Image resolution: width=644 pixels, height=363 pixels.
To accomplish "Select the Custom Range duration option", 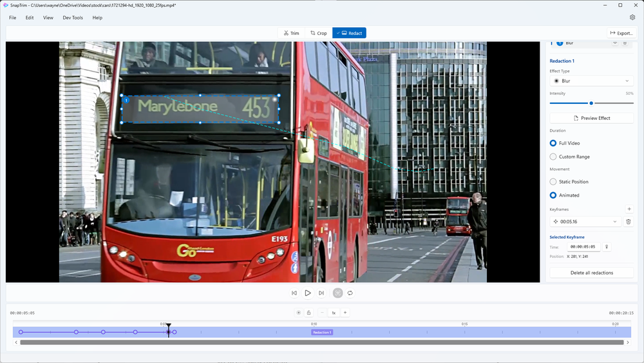I will tap(553, 157).
